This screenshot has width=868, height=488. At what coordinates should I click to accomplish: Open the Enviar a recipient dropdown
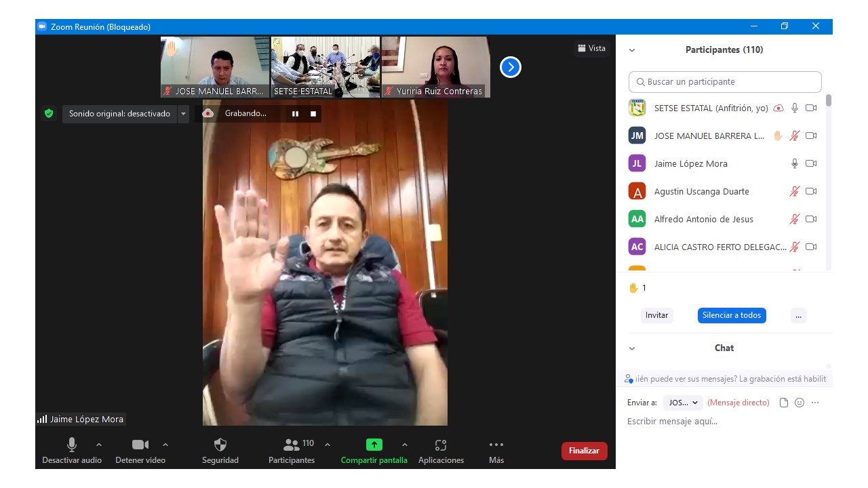[x=683, y=403]
